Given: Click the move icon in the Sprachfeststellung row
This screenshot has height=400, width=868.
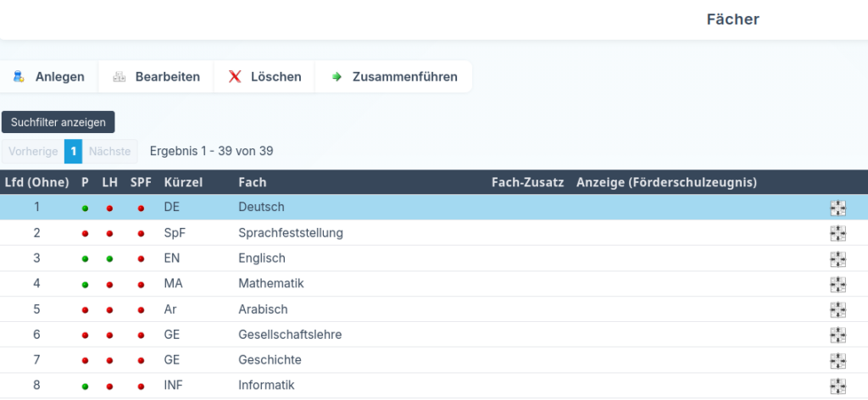Looking at the screenshot, I should tap(837, 233).
